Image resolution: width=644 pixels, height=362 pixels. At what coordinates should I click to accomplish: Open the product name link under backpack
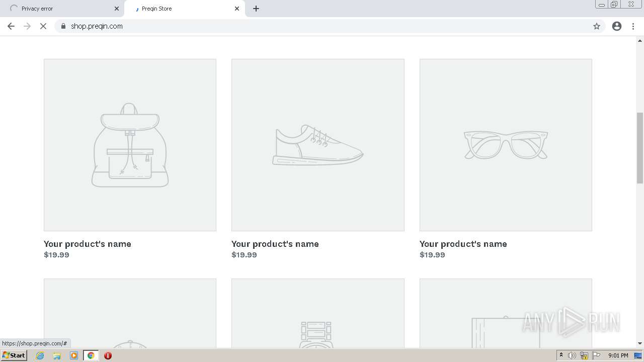pyautogui.click(x=88, y=244)
